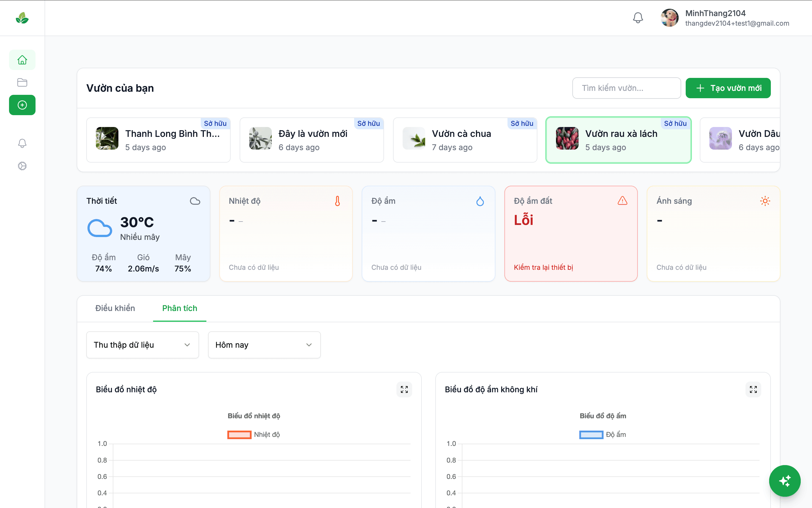Viewport: 812px width, 508px height.
Task: Click the Sở hữu badge on Vườn cà chua
Action: tap(522, 123)
